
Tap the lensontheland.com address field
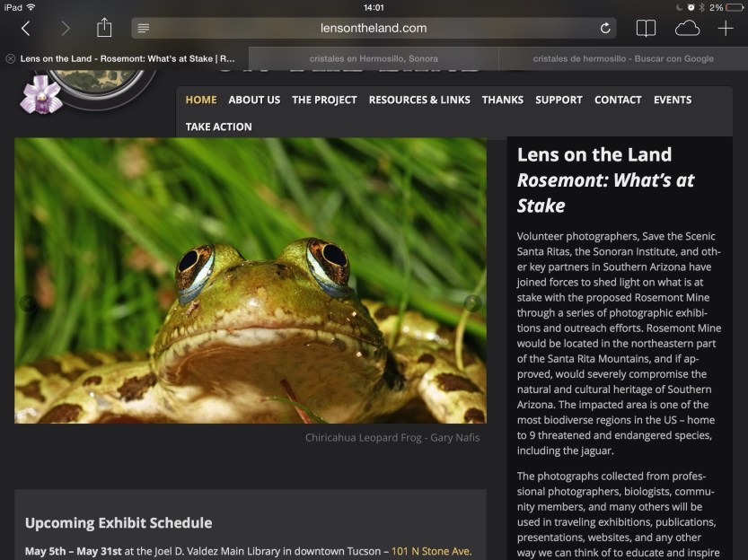tap(374, 28)
